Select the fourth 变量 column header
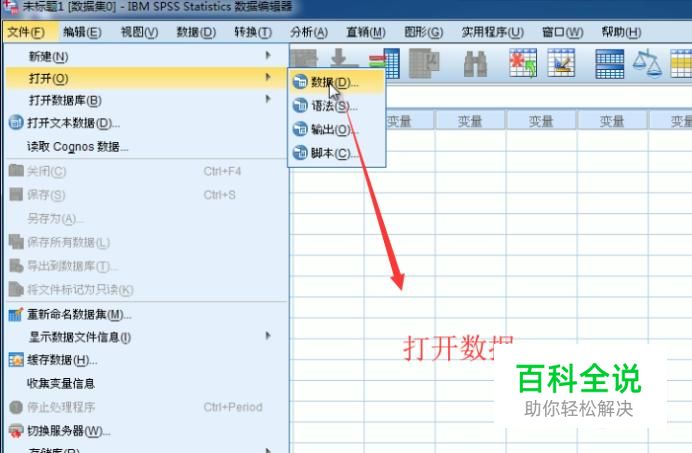The width and height of the screenshot is (692, 453). [x=612, y=121]
